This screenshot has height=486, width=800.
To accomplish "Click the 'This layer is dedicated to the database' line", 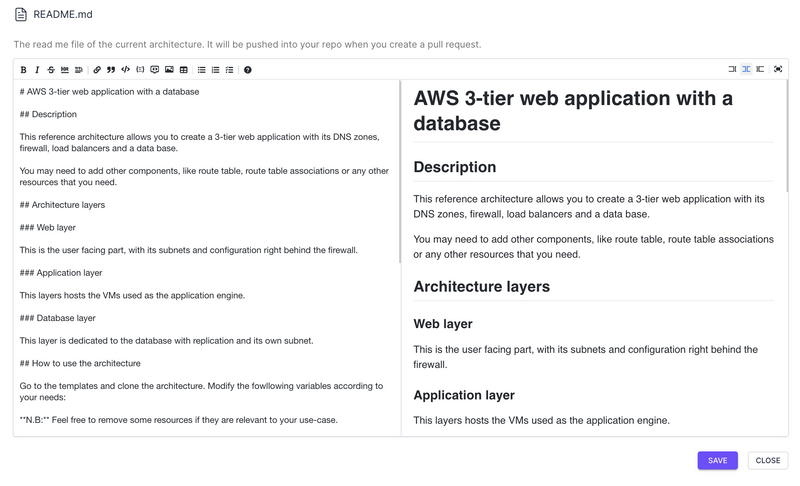I will [x=166, y=341].
